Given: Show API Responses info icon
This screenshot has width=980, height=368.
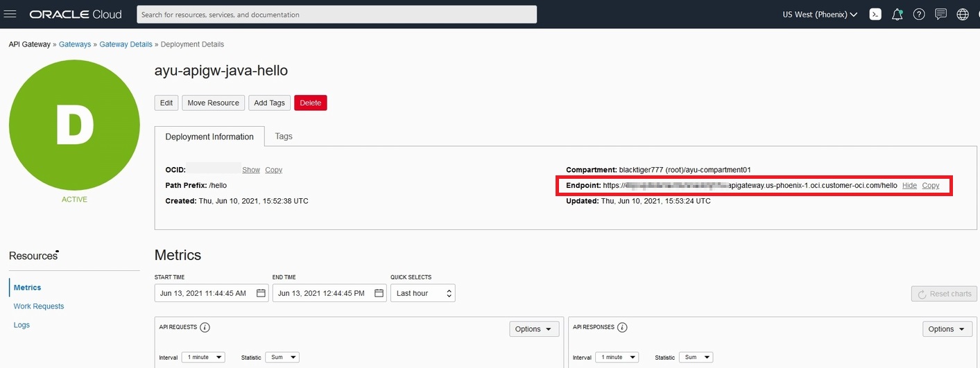Looking at the screenshot, I should click(622, 327).
